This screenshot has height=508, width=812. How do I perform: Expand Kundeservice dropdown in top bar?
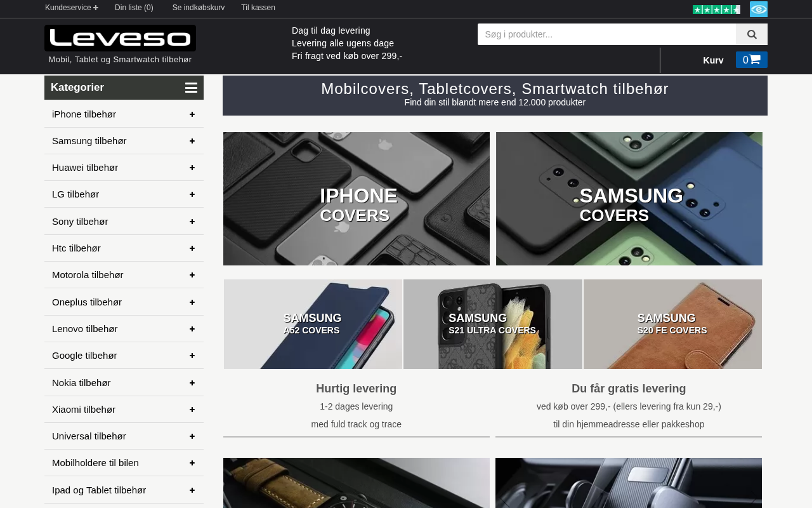(x=72, y=8)
